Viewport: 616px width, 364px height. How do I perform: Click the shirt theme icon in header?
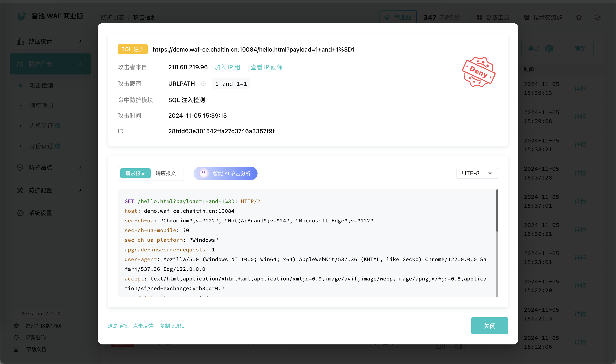[579, 17]
